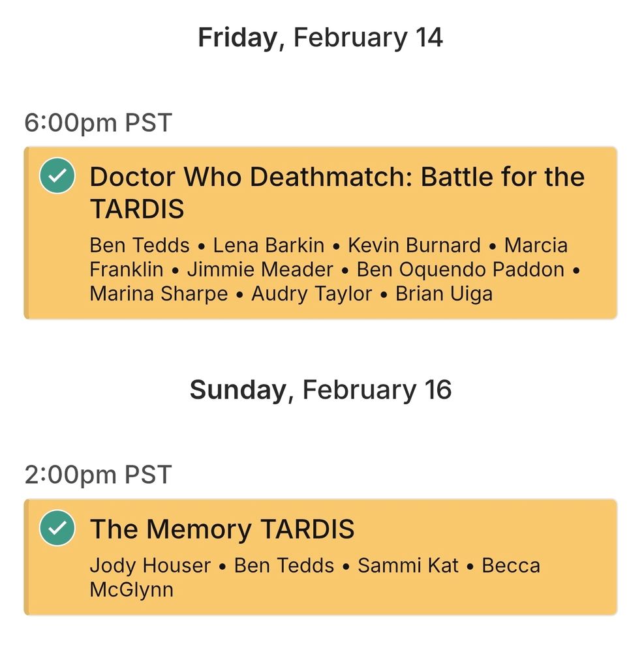Click Kevin Burnard's name
Image resolution: width=644 pixels, height=652 pixels.
click(414, 245)
